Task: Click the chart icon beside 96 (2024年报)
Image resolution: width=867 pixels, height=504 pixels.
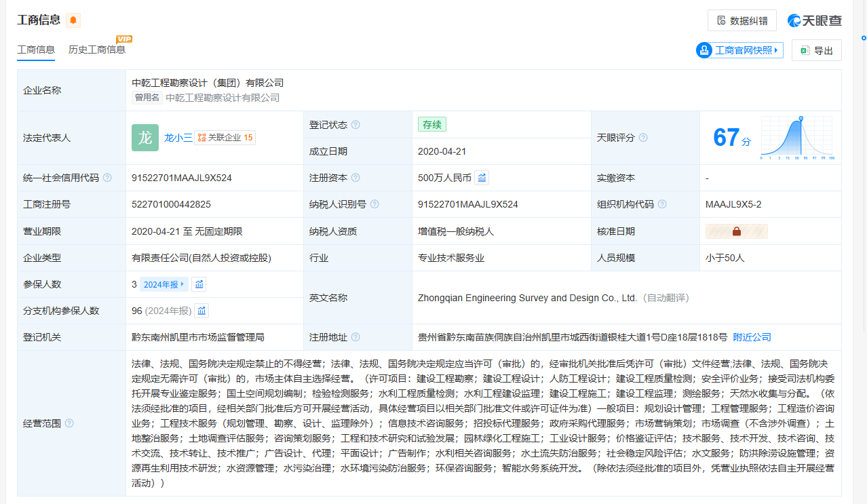Action: [201, 311]
